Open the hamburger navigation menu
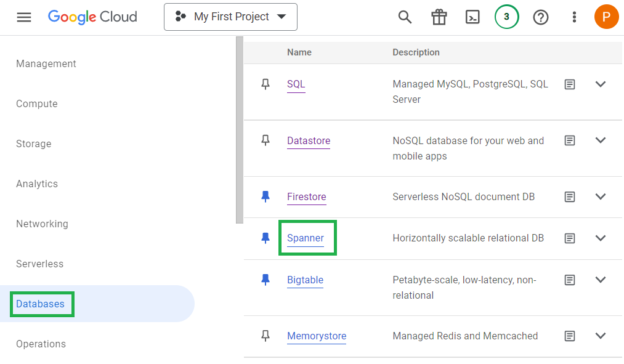Viewport: 624px width, 364px height. 23,17
